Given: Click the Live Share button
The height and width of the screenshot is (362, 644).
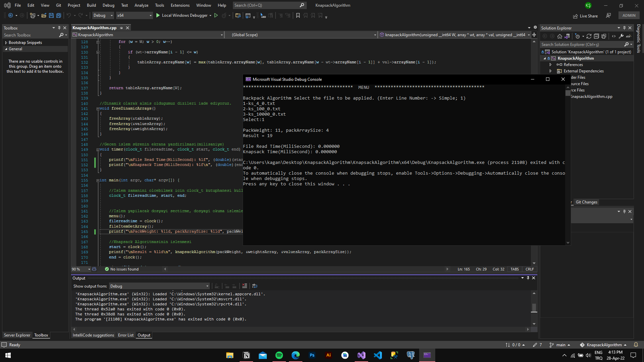Looking at the screenshot, I should [586, 16].
